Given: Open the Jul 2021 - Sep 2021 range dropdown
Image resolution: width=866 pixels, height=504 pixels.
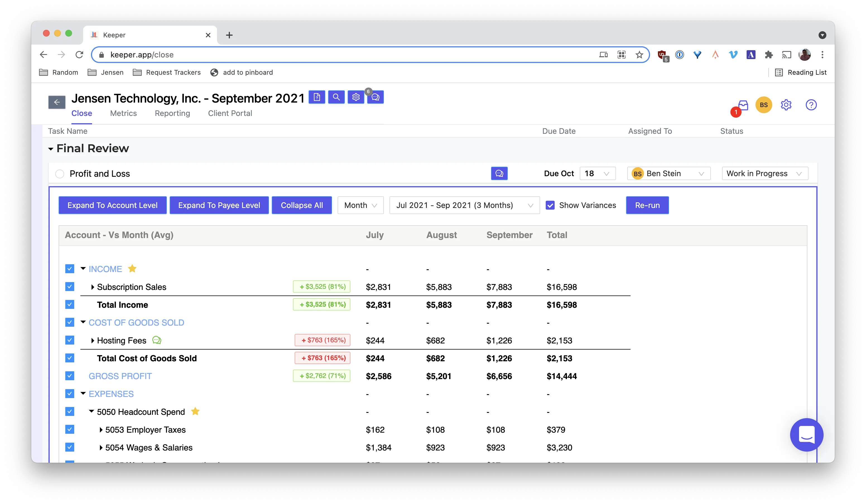Looking at the screenshot, I should pyautogui.click(x=464, y=205).
